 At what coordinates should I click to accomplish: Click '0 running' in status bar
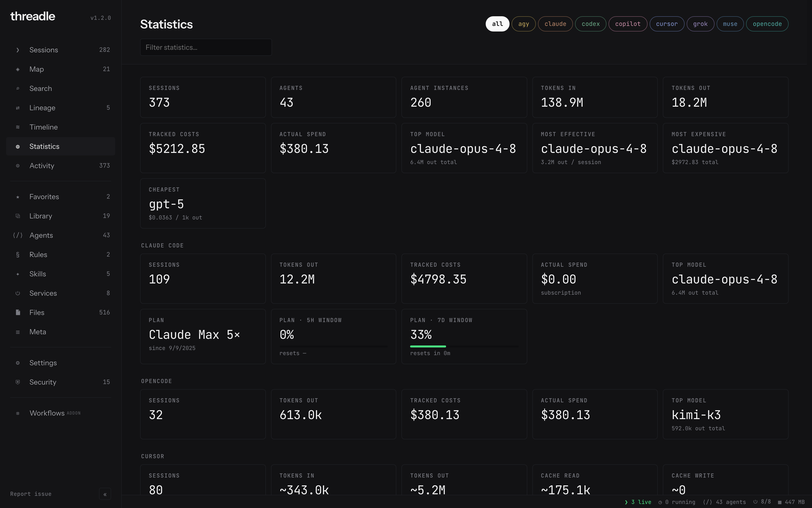677,502
